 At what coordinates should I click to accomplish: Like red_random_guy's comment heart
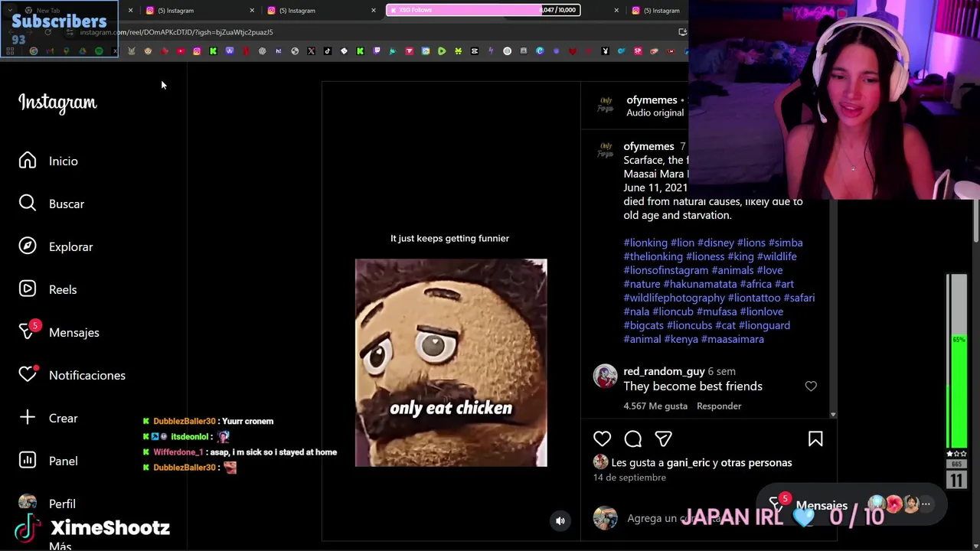[811, 386]
